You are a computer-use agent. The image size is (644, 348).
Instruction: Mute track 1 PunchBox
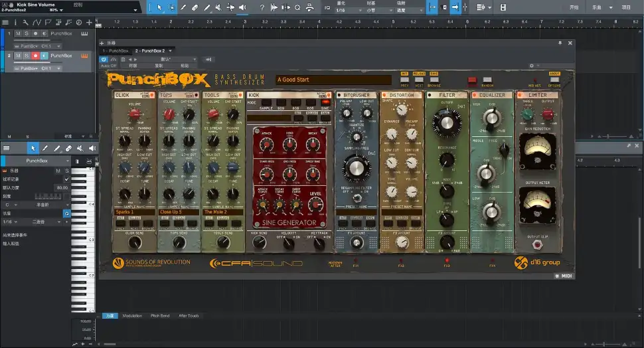coord(18,34)
